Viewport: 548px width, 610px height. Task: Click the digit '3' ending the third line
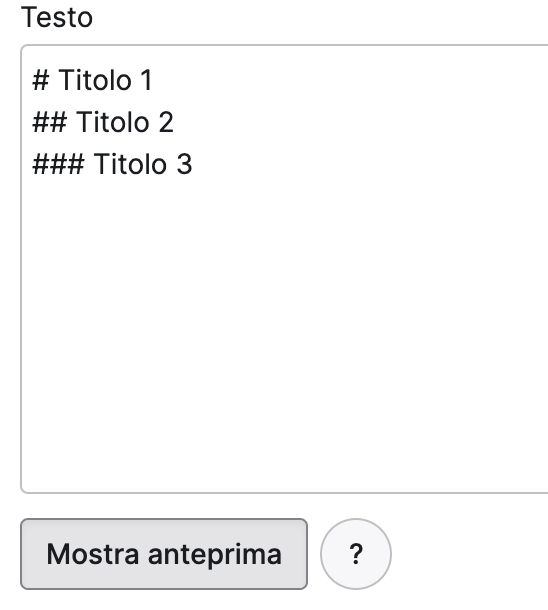[x=184, y=164]
